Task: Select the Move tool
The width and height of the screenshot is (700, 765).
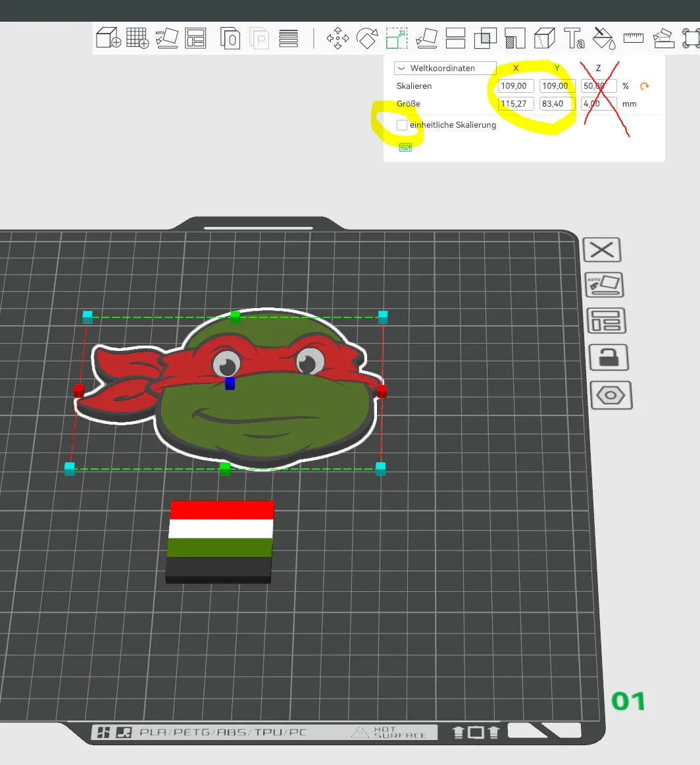Action: tap(337, 38)
